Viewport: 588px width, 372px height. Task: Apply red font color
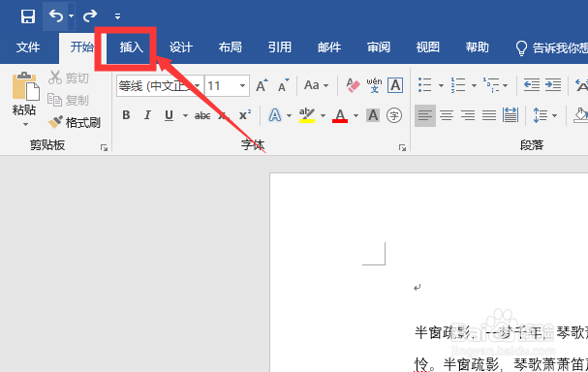pyautogui.click(x=340, y=115)
